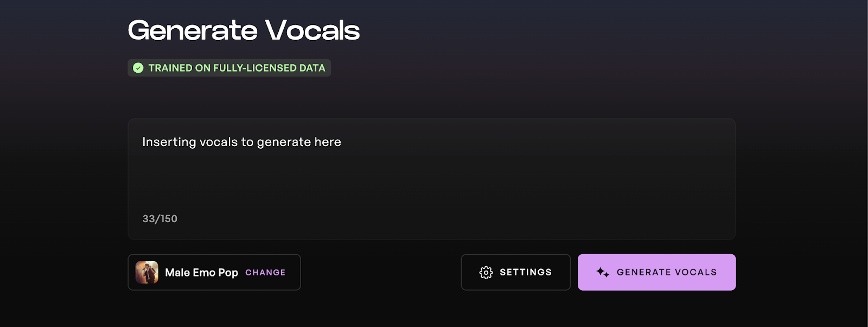Image resolution: width=868 pixels, height=327 pixels.
Task: Click the Male Emo Pop voice name text
Action: click(201, 272)
